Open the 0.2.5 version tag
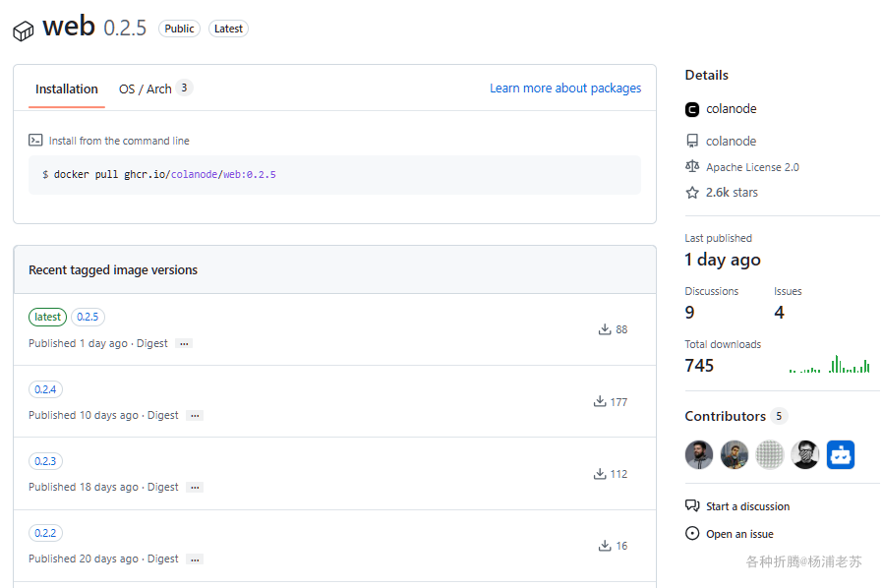Image resolution: width=883 pixels, height=588 pixels. [x=88, y=317]
